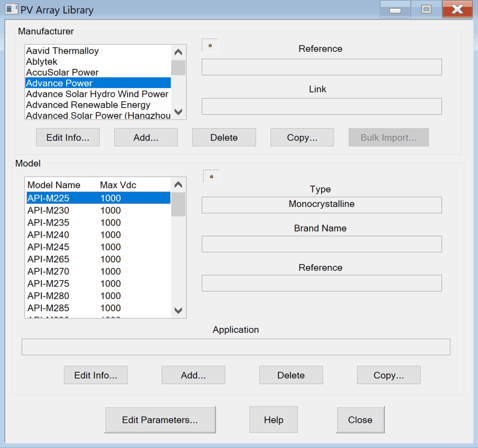Click the Brand Name text field
The image size is (478, 448).
pyautogui.click(x=321, y=244)
